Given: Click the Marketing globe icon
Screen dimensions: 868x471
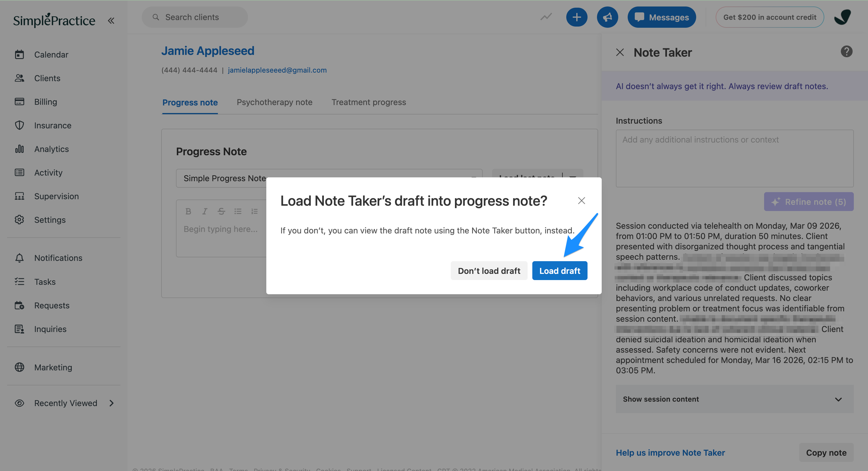Looking at the screenshot, I should pyautogui.click(x=19, y=367).
